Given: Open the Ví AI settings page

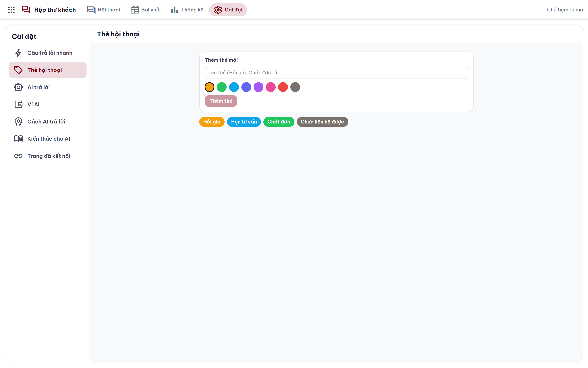Looking at the screenshot, I should point(48,104).
